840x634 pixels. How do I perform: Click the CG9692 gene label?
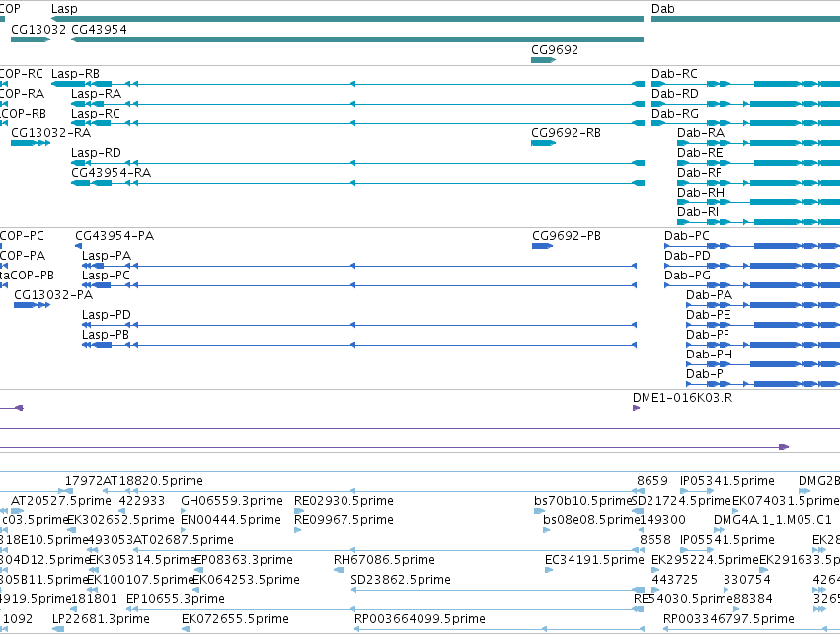(x=555, y=49)
